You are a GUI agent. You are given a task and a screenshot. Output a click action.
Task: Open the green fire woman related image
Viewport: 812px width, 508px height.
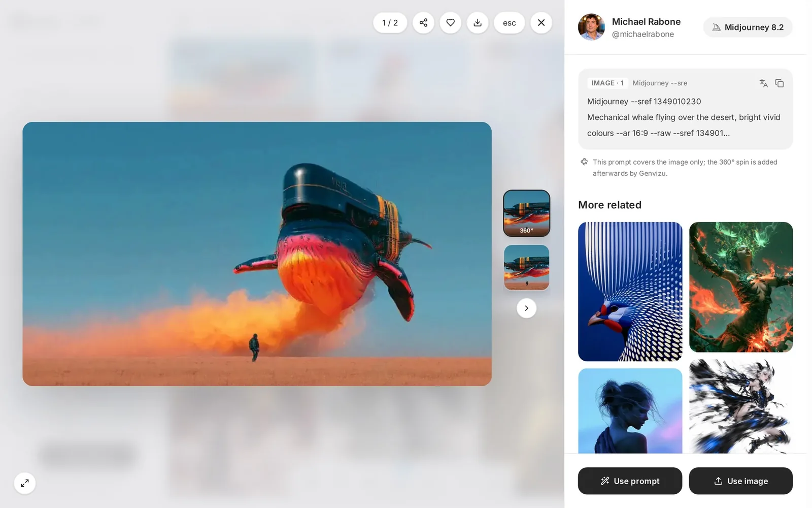(740, 287)
